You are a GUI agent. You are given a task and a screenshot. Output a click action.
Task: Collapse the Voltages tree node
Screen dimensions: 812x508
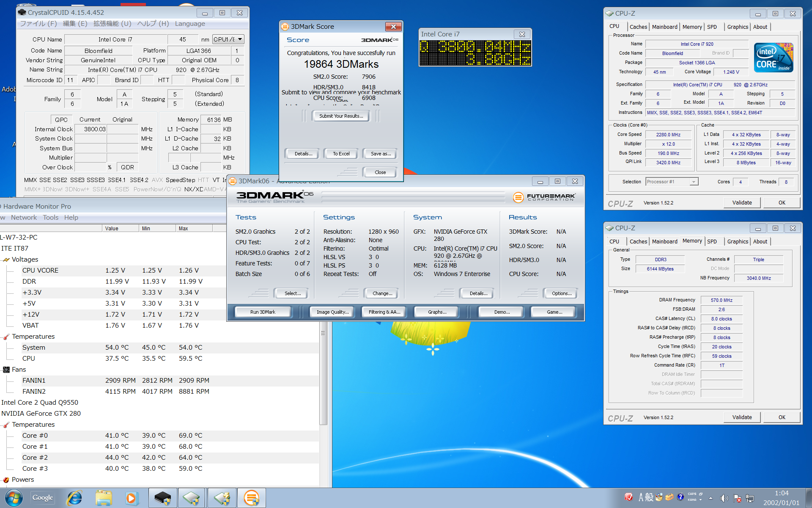[6, 260]
